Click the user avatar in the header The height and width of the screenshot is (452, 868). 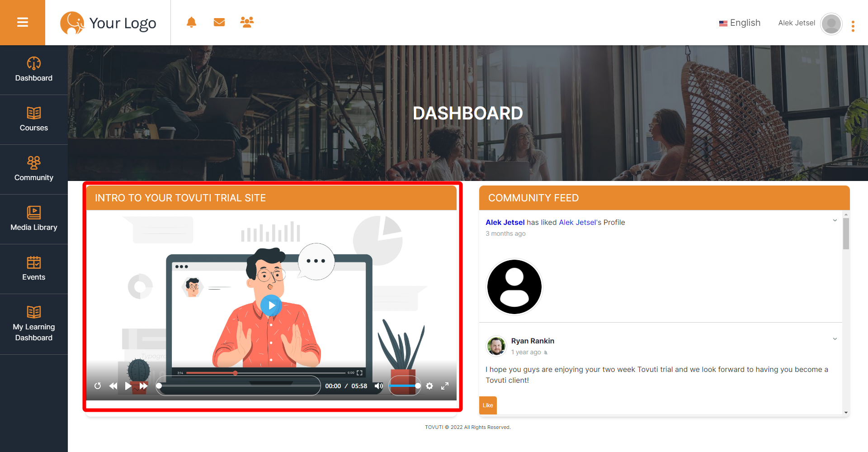point(831,24)
